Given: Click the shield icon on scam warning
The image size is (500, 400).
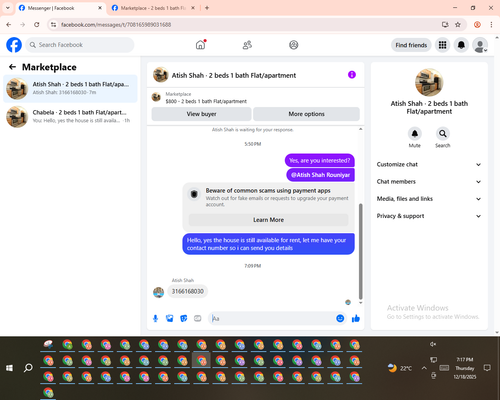Looking at the screenshot, I should [194, 194].
